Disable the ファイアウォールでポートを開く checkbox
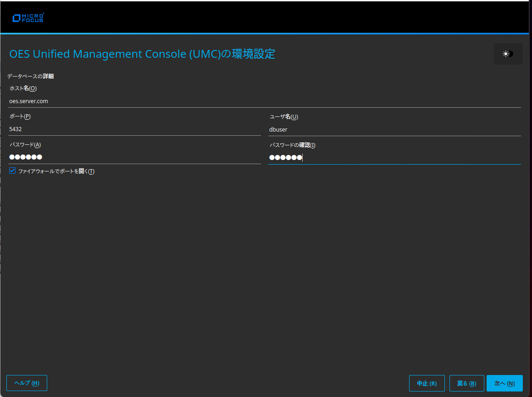This screenshot has width=532, height=397. click(11, 171)
